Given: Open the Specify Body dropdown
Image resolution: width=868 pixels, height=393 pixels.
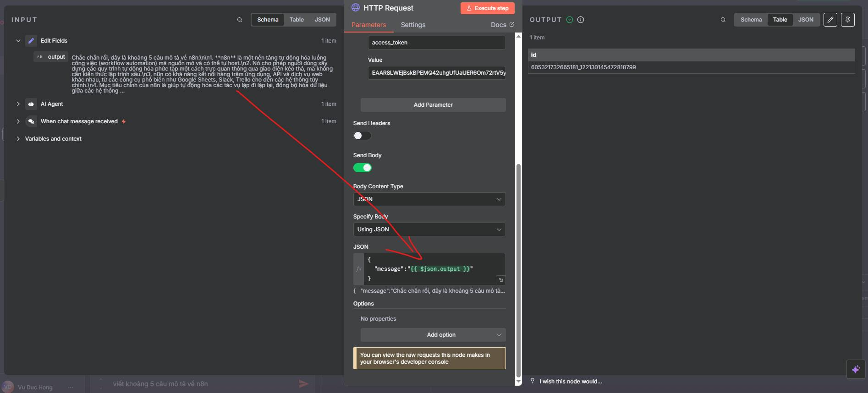Looking at the screenshot, I should [x=429, y=229].
